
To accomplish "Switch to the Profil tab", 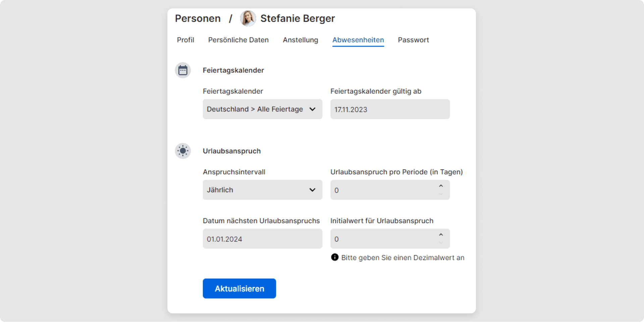I will (185, 40).
